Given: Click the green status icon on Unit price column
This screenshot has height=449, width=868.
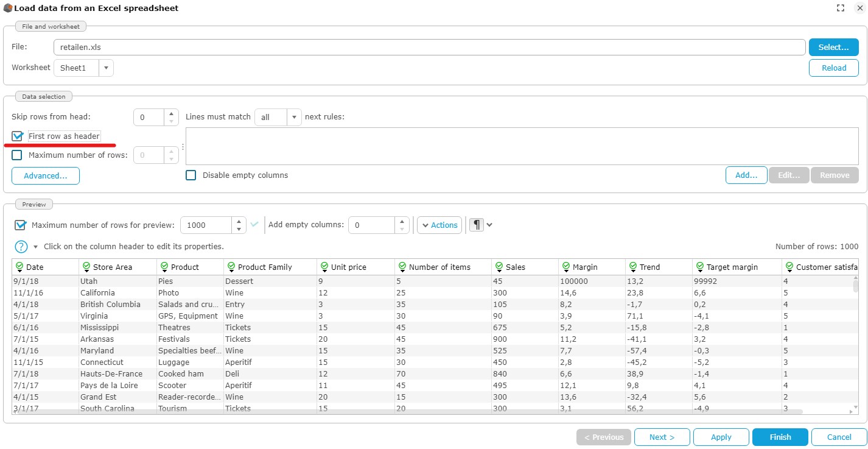Looking at the screenshot, I should pyautogui.click(x=324, y=266).
